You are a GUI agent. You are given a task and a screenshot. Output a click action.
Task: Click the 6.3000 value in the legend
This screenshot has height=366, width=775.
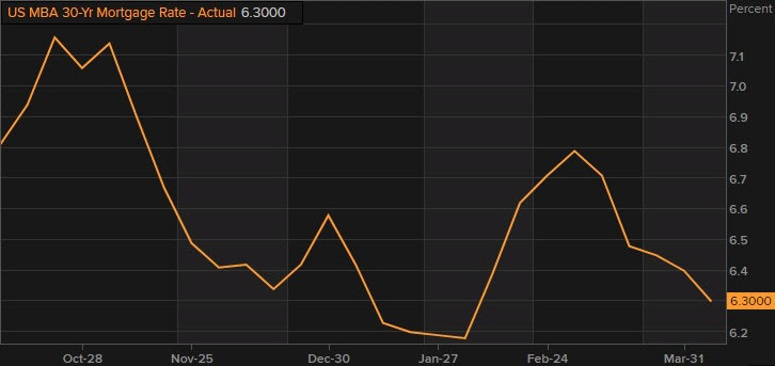263,12
